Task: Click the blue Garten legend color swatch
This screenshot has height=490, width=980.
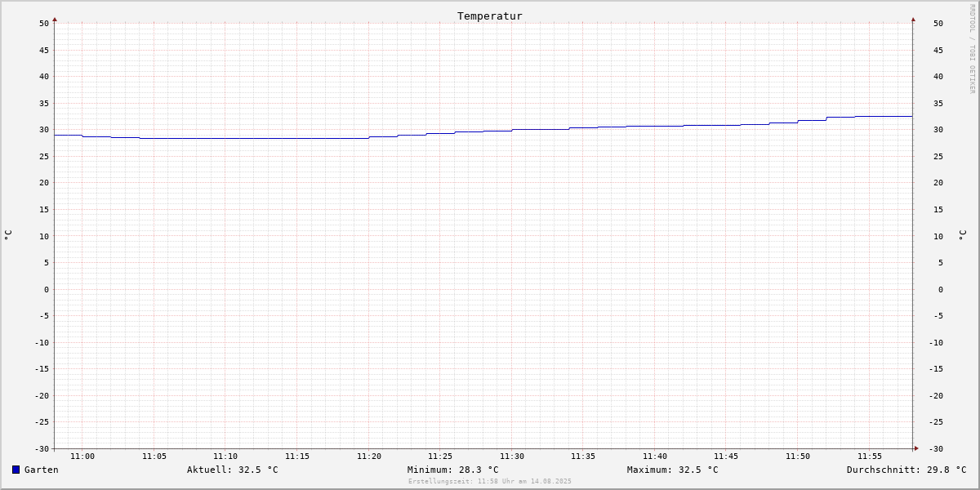Action: click(x=16, y=470)
